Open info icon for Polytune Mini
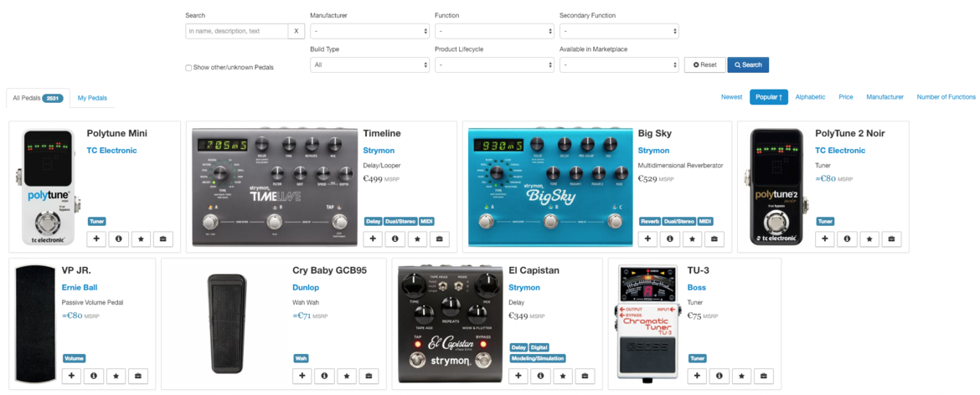The width and height of the screenshot is (980, 395). (x=119, y=239)
